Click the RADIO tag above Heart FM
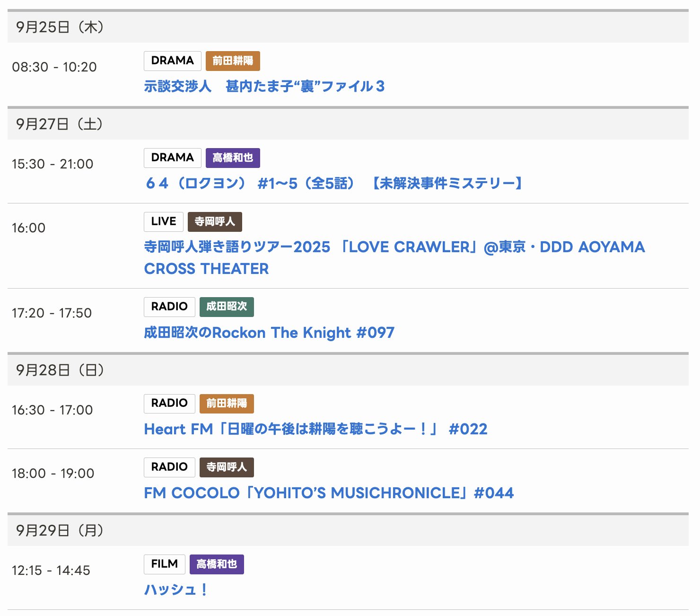The image size is (700, 616). [x=169, y=404]
